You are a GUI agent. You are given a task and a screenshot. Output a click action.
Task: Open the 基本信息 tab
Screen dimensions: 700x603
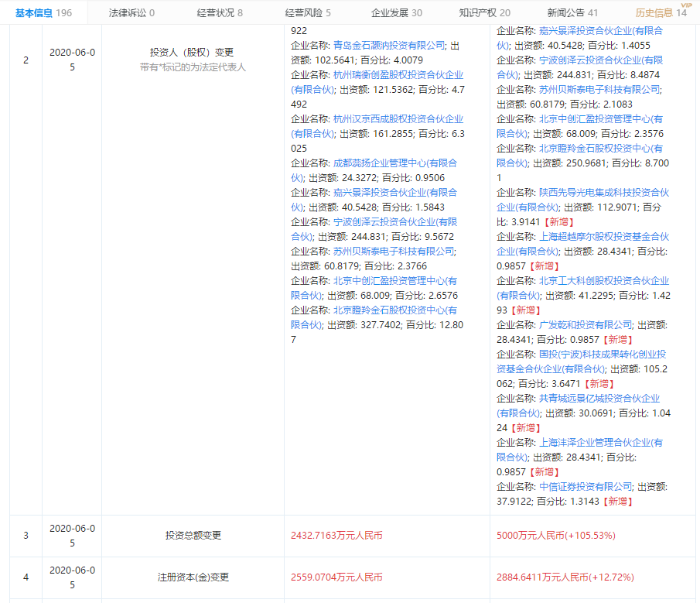43,12
